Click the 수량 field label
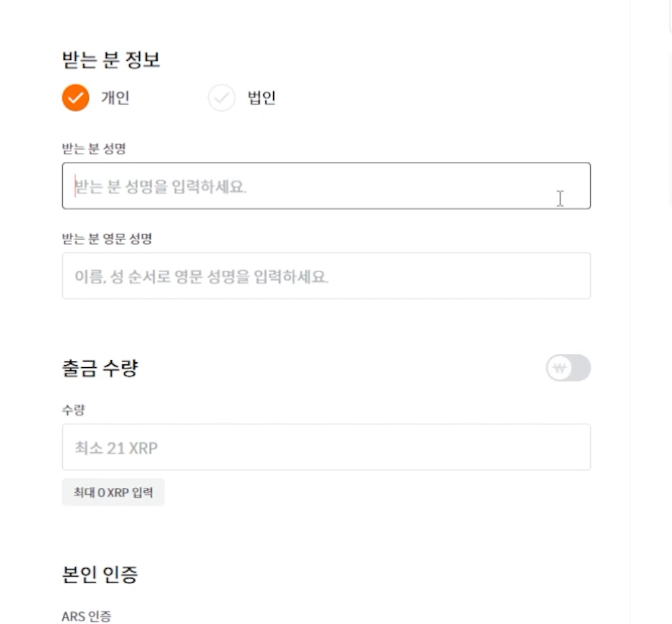 coord(74,410)
